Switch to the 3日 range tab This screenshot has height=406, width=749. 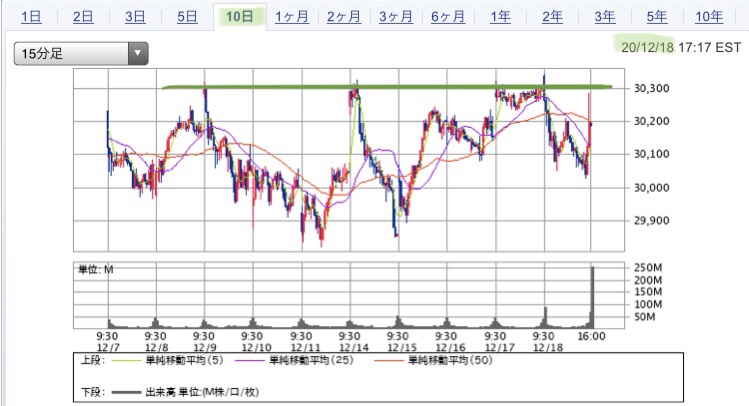tap(135, 17)
